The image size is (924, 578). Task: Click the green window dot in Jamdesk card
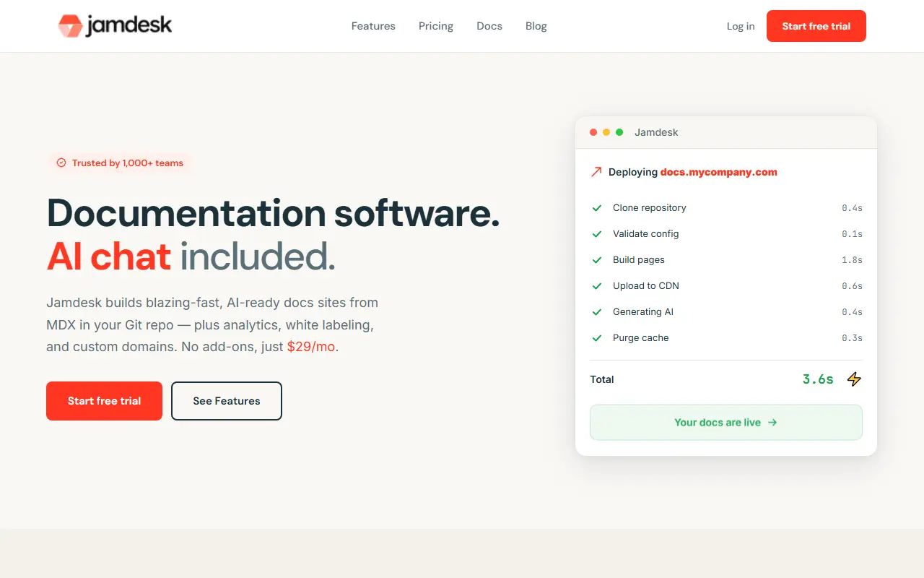(x=619, y=132)
